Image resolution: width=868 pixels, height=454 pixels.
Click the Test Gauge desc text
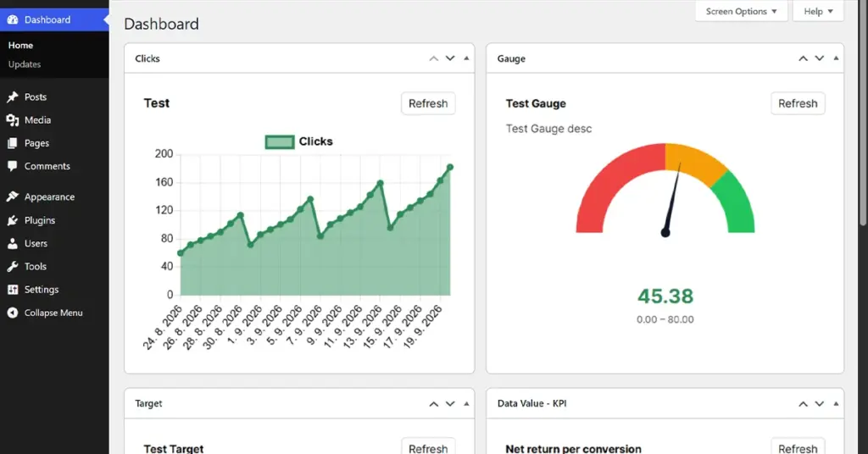(548, 129)
